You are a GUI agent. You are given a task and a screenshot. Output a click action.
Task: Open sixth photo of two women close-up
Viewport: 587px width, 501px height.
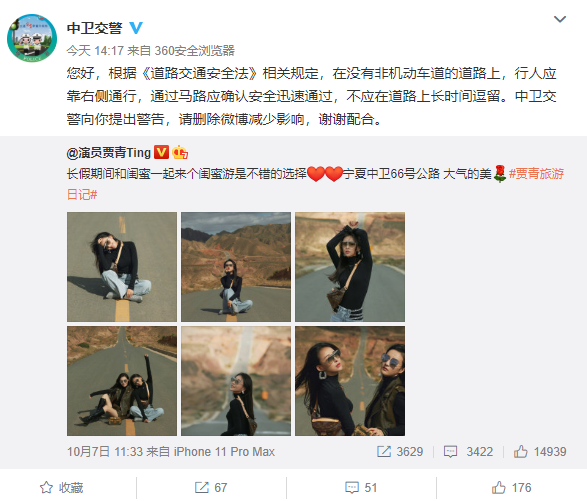pos(350,381)
